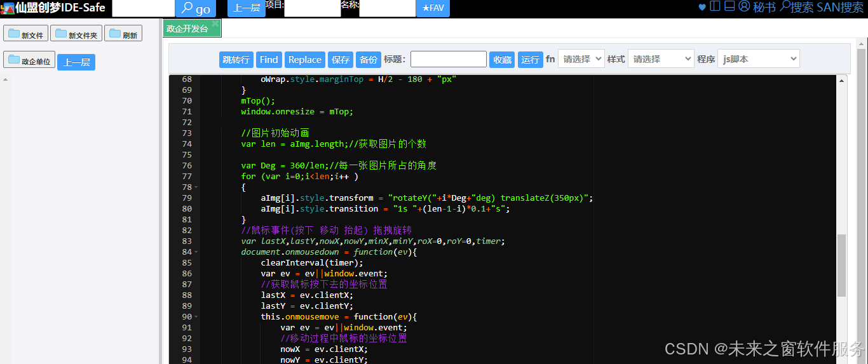Image resolution: width=868 pixels, height=364 pixels.
Task: Click the heart favorite icon in header
Action: click(702, 7)
